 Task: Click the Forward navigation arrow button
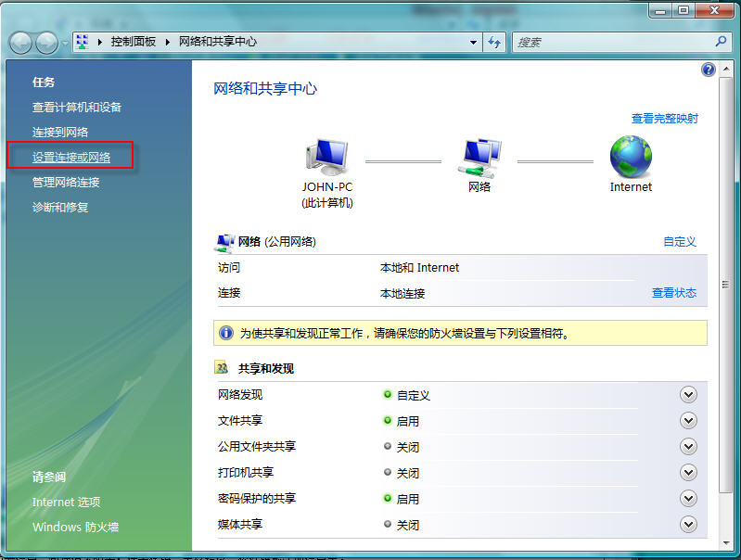point(46,43)
